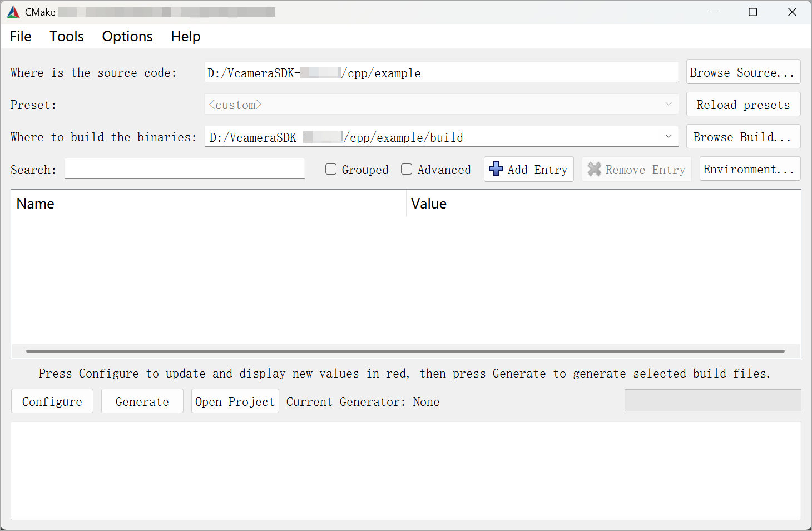Click the 'Preset:' label

coord(33,105)
